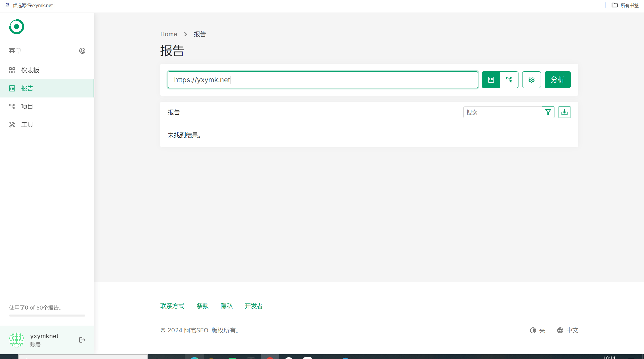Open the 开发者 developers link

pyautogui.click(x=254, y=306)
